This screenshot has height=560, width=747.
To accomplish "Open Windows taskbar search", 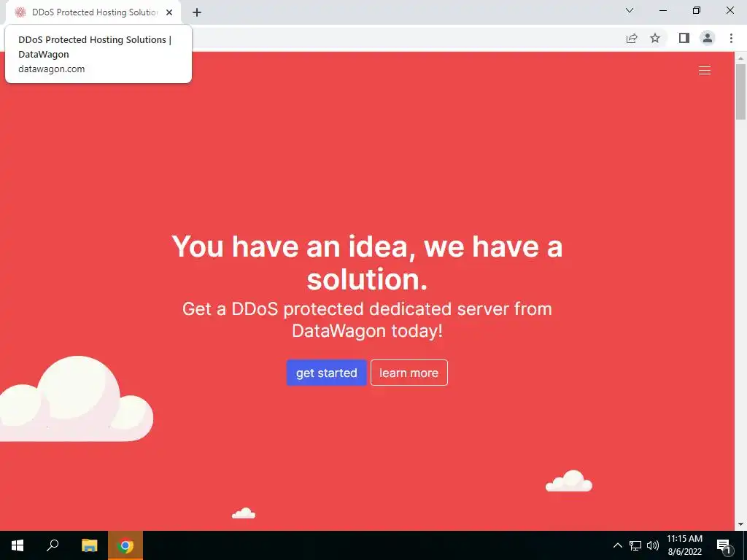I will (x=53, y=545).
